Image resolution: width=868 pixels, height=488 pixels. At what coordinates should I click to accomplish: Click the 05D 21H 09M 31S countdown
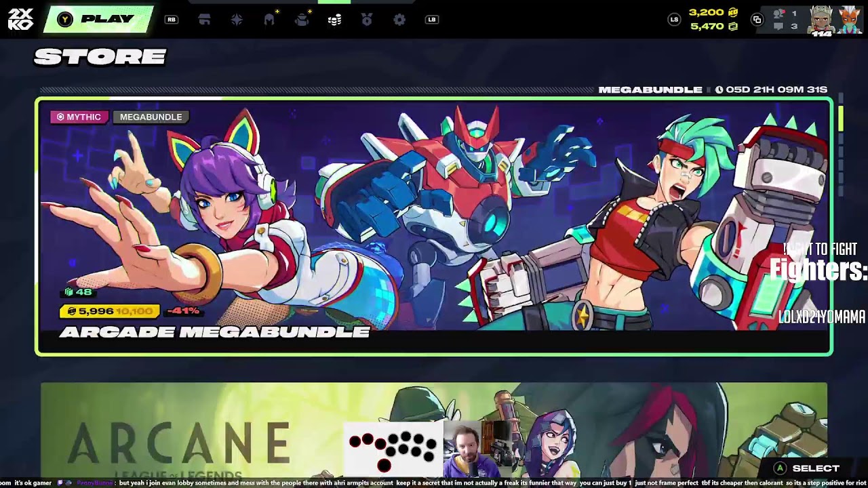tap(776, 89)
